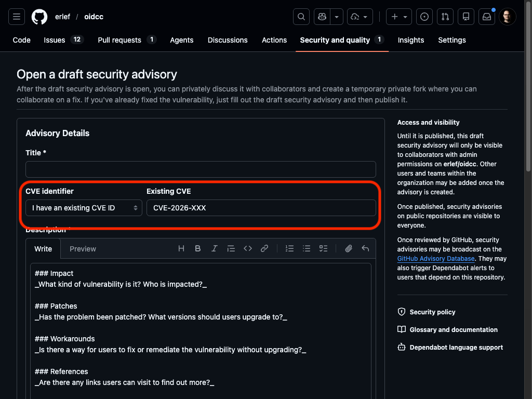Open the Insights tab
Viewport: 532px width, 399px height.
411,40
